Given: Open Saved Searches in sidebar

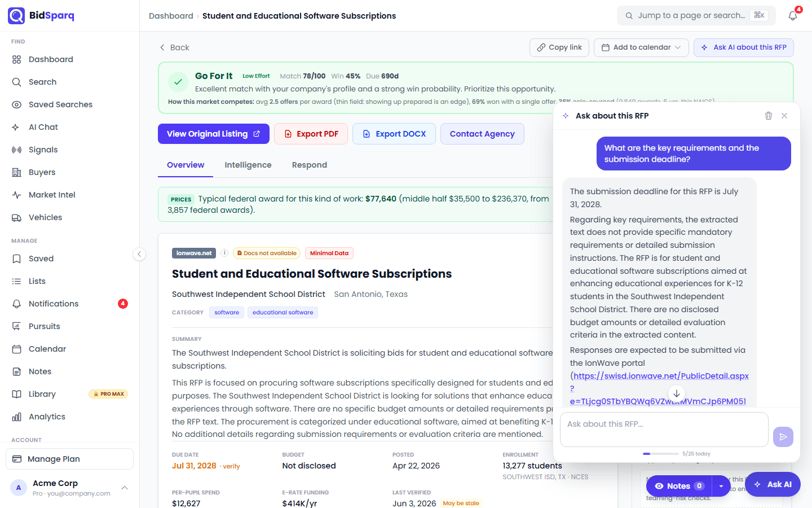Looking at the screenshot, I should (x=70, y=104).
